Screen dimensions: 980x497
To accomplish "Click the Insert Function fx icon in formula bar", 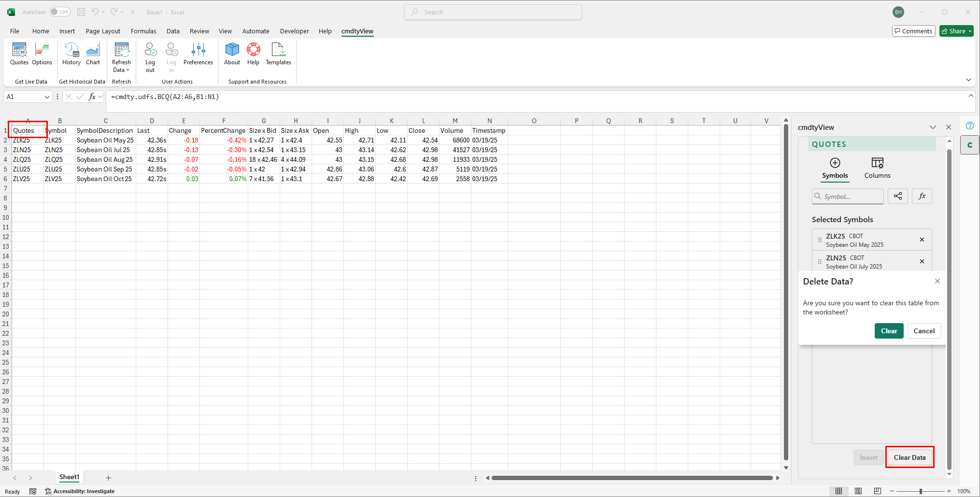I will (x=92, y=97).
